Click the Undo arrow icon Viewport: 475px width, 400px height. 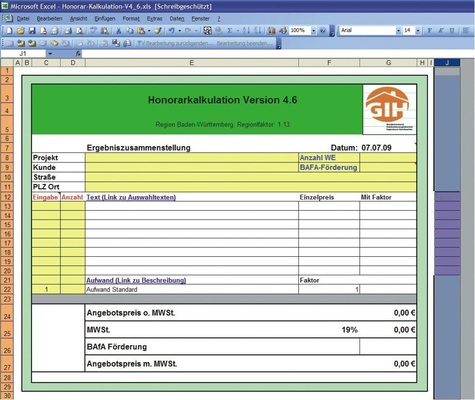pyautogui.click(x=172, y=31)
